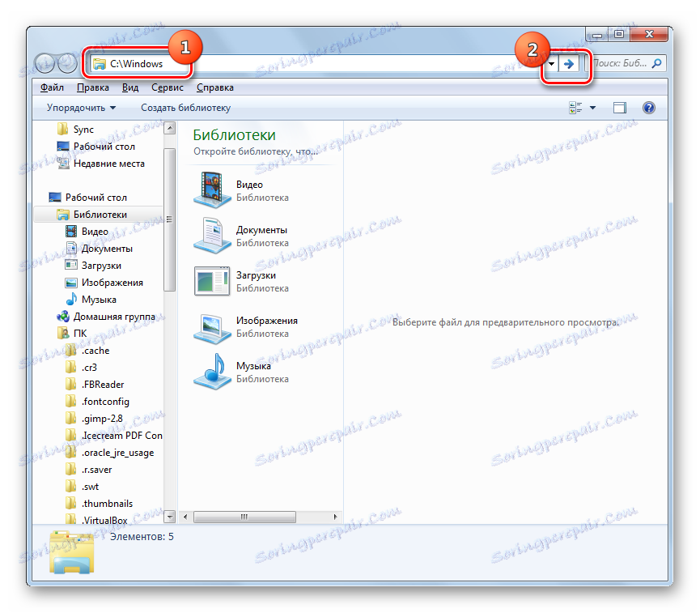The image size is (700, 613).
Task: Maximize the Explorer window
Action: click(x=619, y=34)
